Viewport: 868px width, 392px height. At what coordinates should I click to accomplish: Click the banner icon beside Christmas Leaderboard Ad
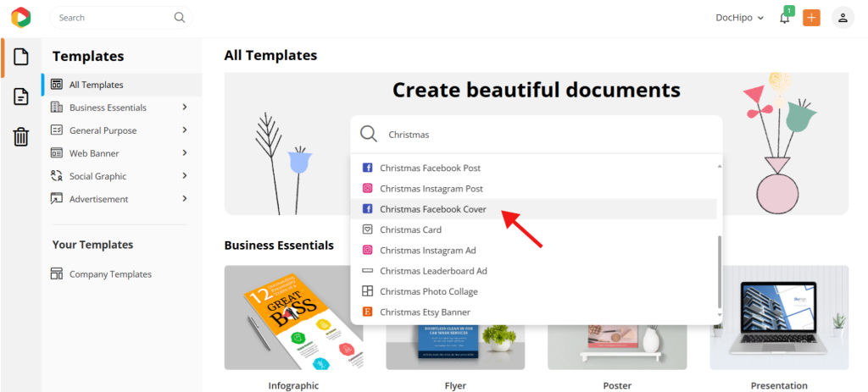point(367,271)
